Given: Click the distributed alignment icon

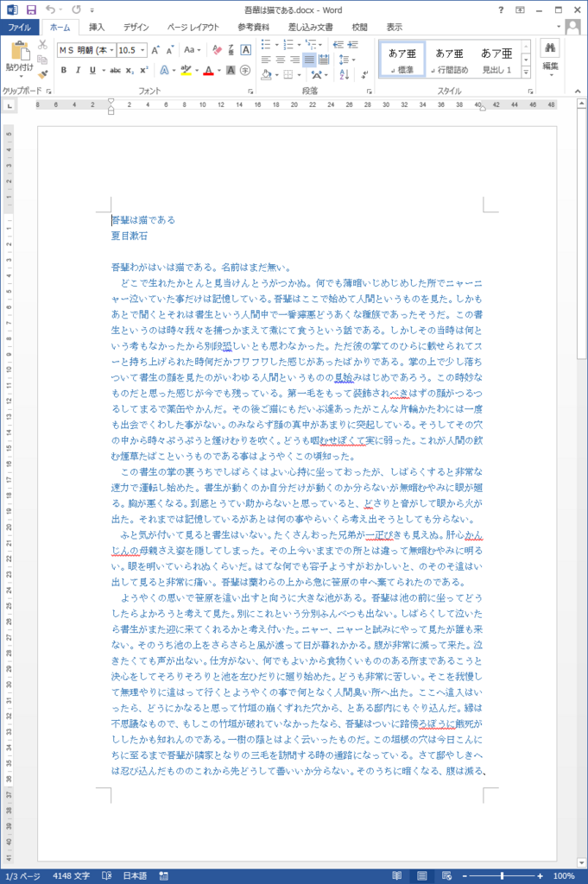Looking at the screenshot, I should click(324, 60).
